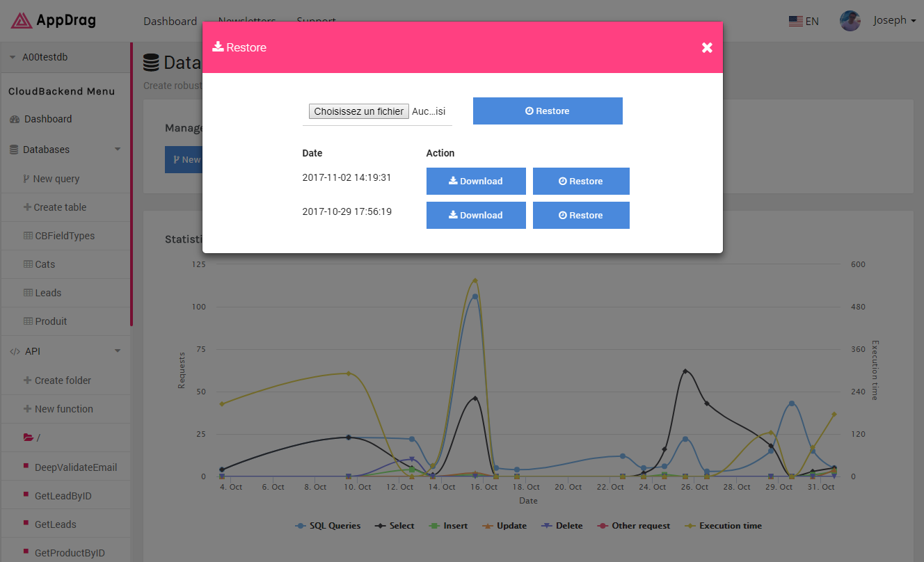Click New function under API

[65, 409]
